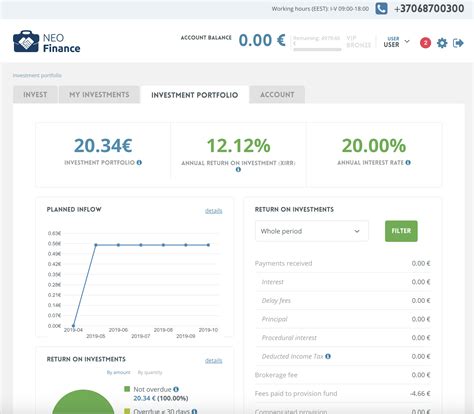Show info tooltip under Annual Return on Investment
Image resolution: width=474 pixels, height=414 pixels.
pos(238,170)
